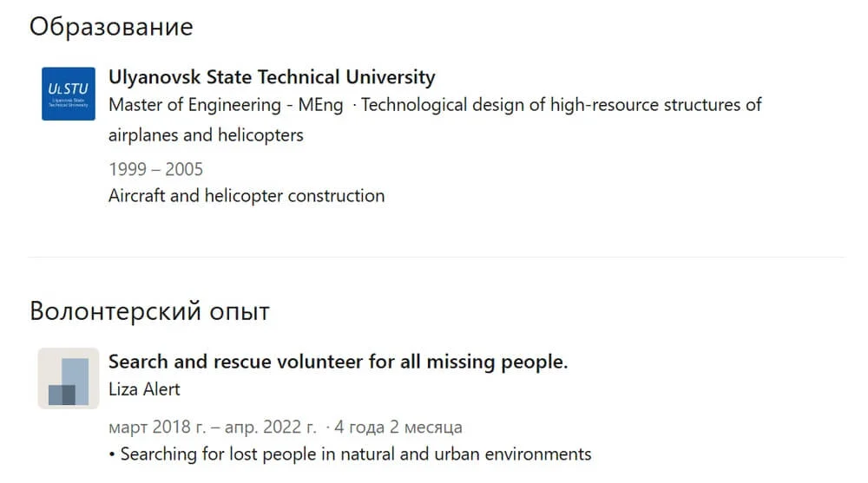
Task: Click the ULSTU university logo
Action: 69,93
